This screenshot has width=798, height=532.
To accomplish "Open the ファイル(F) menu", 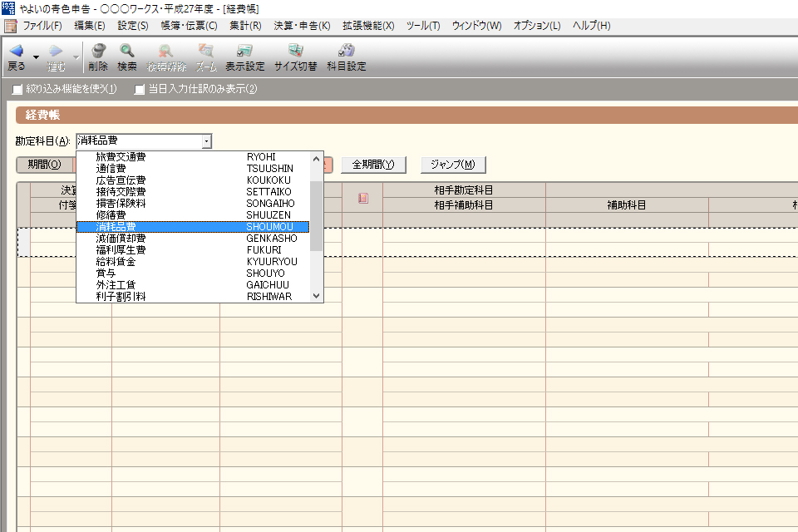I will pos(42,26).
